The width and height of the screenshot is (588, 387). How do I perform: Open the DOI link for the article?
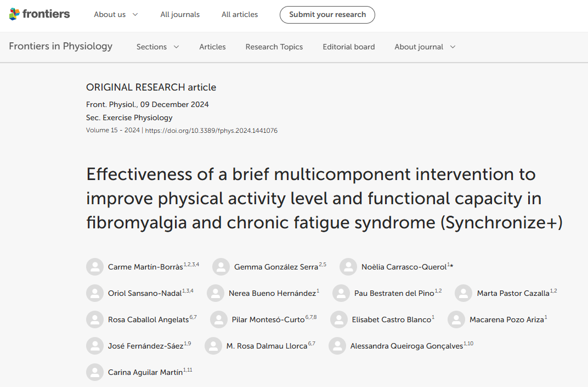211,131
